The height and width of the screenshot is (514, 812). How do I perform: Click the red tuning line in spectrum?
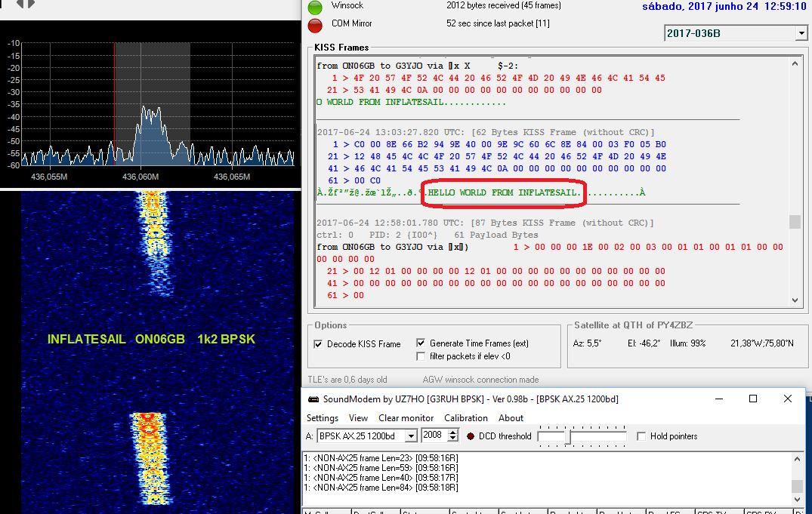115,103
